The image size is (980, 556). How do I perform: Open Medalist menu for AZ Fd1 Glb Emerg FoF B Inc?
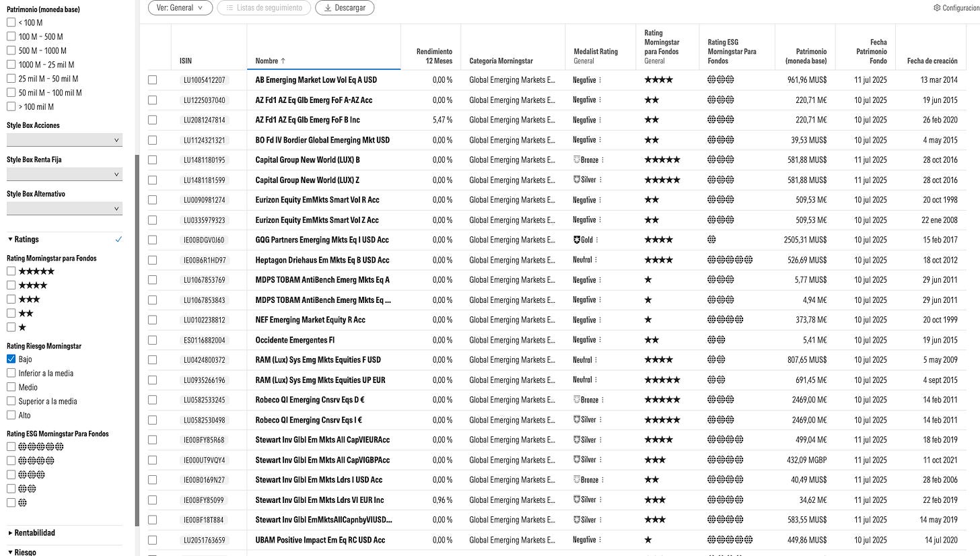click(600, 120)
